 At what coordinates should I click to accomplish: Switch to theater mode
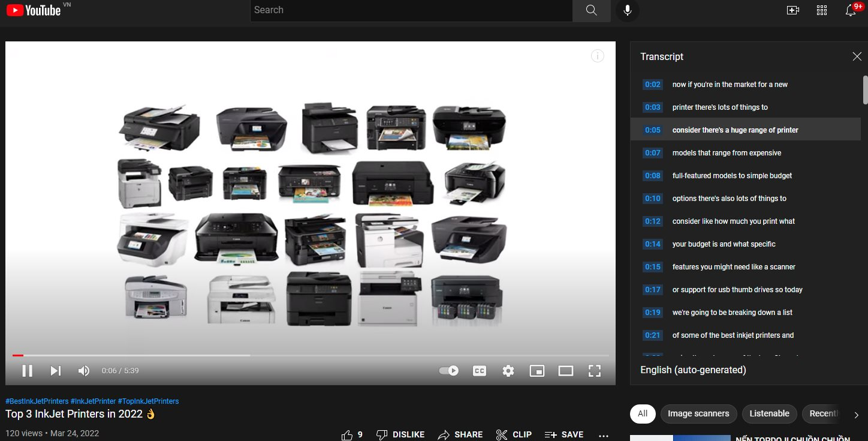point(566,371)
